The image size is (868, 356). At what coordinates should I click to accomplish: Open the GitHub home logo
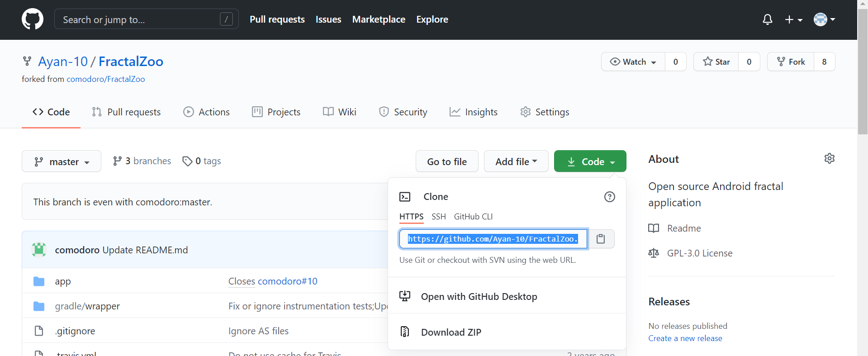[x=33, y=19]
